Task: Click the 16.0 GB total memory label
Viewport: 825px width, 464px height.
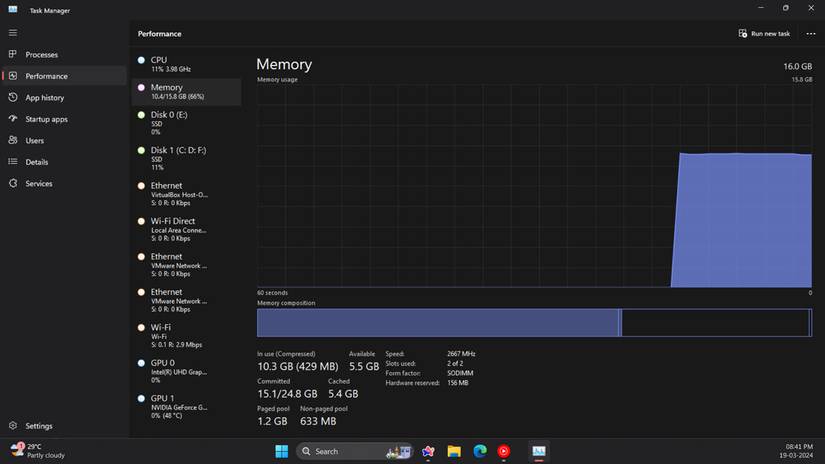Action: tap(798, 66)
